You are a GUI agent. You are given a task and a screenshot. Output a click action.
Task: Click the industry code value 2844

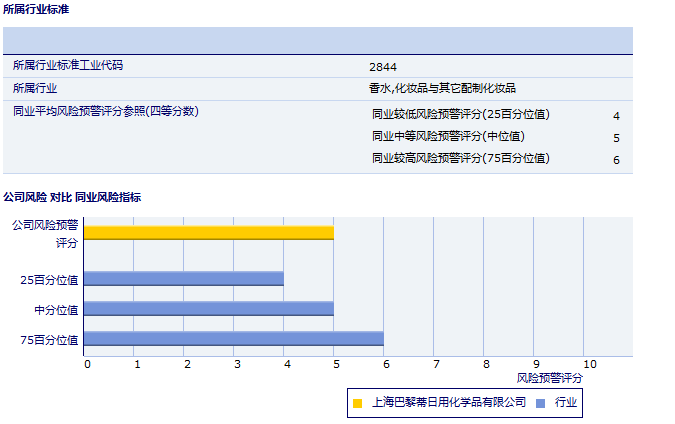point(382,67)
